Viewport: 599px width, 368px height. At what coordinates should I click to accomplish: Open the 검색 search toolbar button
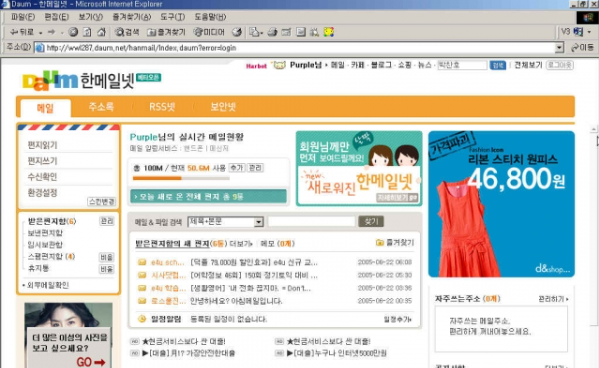127,32
